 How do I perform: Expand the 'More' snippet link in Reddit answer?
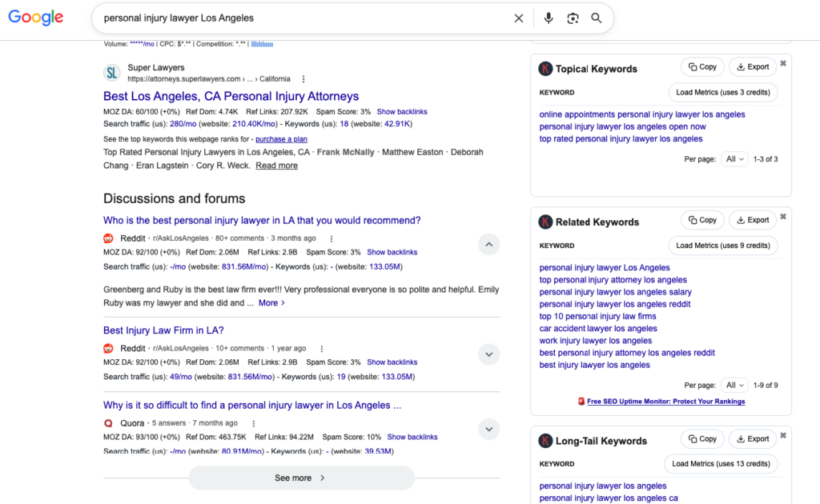(271, 303)
